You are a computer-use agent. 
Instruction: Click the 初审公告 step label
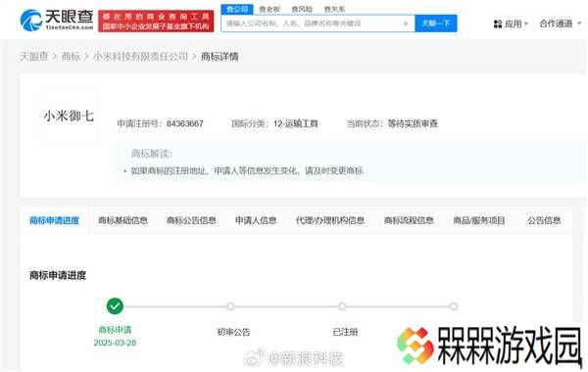(233, 332)
